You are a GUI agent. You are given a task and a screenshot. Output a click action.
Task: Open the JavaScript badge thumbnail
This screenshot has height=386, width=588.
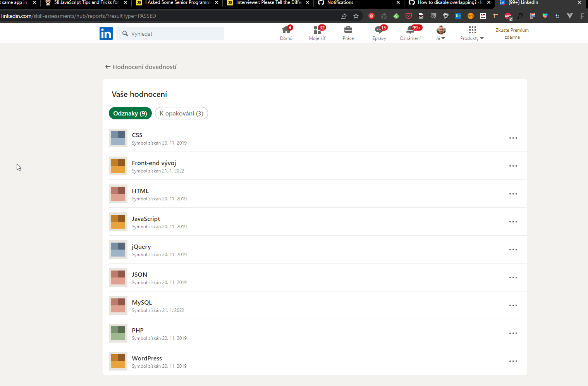coord(118,222)
